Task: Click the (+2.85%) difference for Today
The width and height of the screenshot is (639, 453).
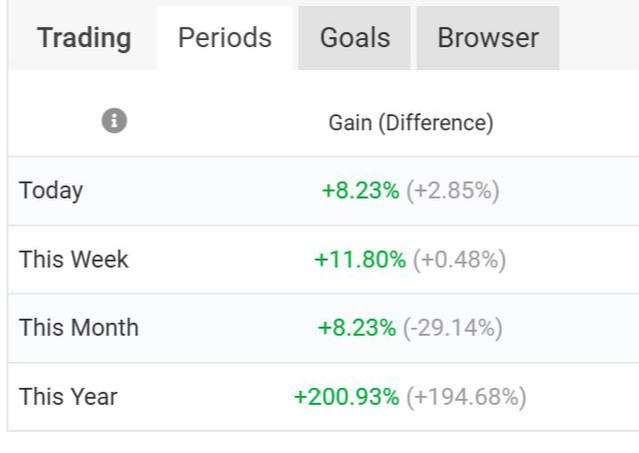Action: point(453,190)
